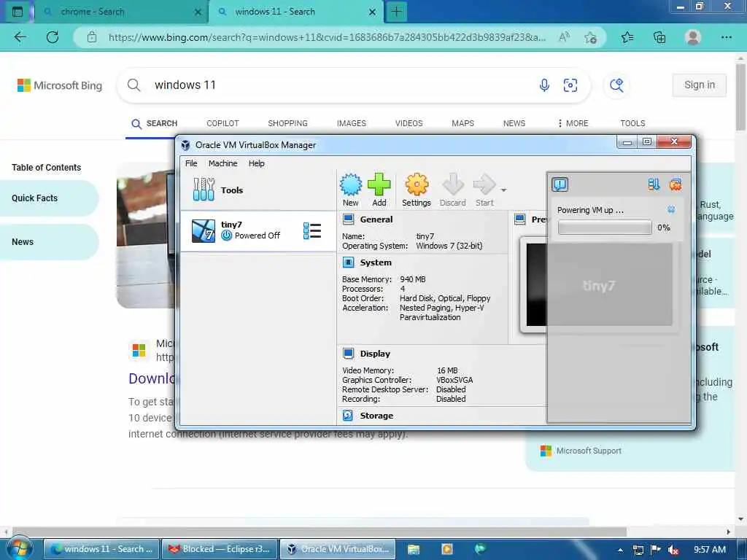Open dropdown arrow next to Start

pyautogui.click(x=503, y=190)
